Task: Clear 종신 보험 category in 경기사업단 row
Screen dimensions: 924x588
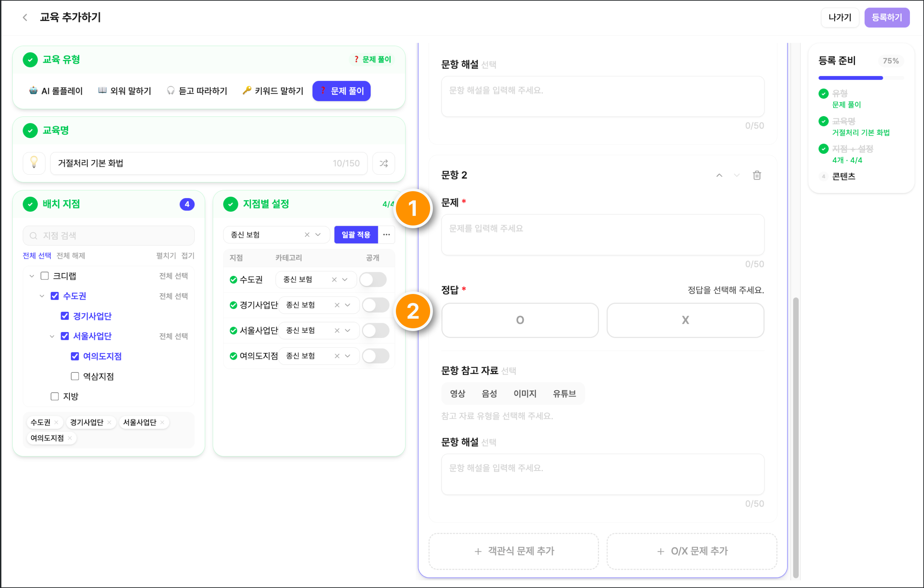Action: click(337, 305)
